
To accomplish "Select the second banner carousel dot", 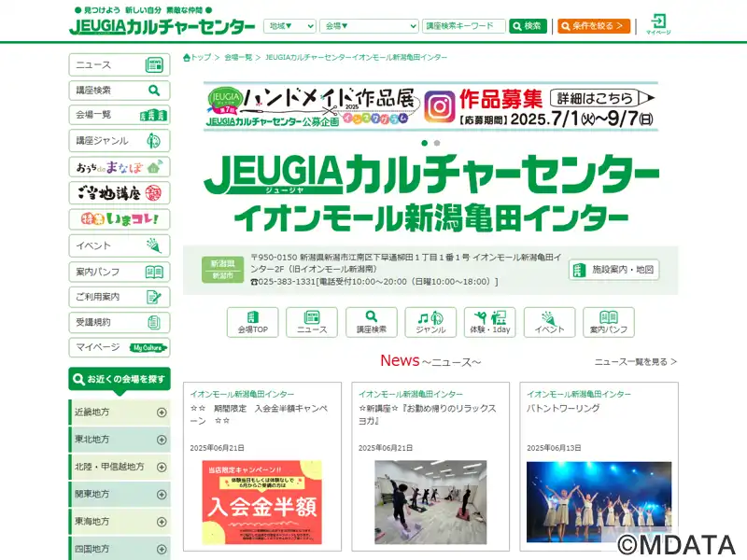I will (x=437, y=143).
